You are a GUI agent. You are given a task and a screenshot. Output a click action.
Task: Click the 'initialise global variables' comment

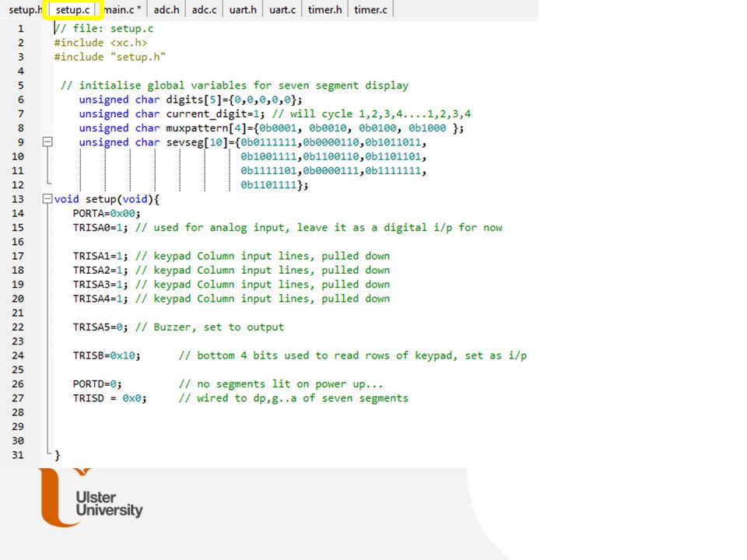(234, 86)
